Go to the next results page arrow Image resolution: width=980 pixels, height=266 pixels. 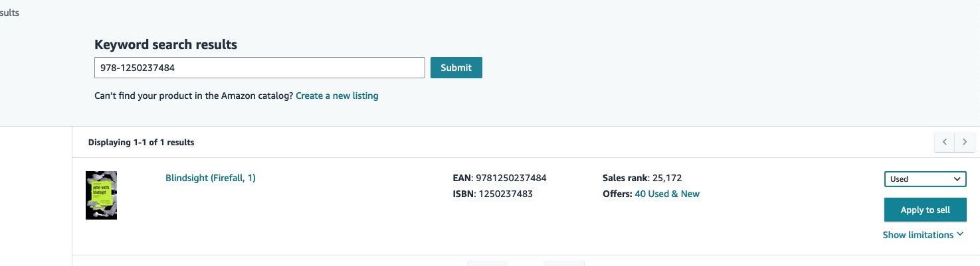point(965,142)
